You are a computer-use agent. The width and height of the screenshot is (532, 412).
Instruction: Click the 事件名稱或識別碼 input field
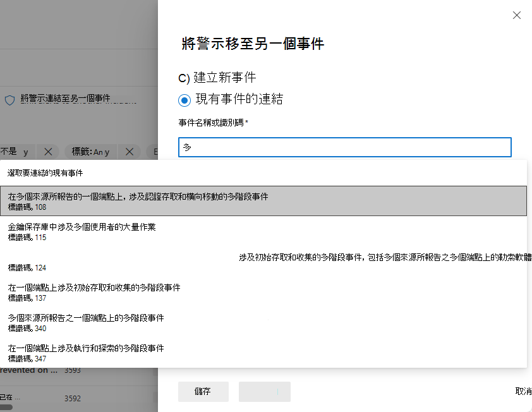coord(345,147)
